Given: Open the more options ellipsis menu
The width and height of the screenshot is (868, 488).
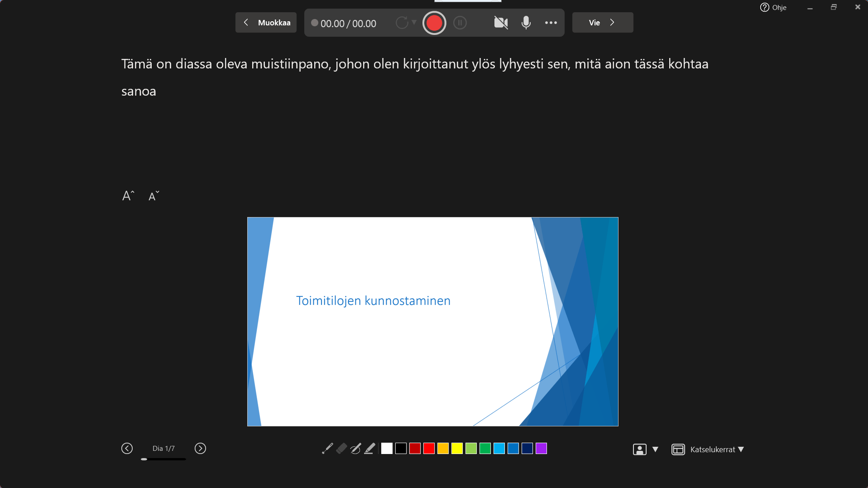Looking at the screenshot, I should click(551, 23).
